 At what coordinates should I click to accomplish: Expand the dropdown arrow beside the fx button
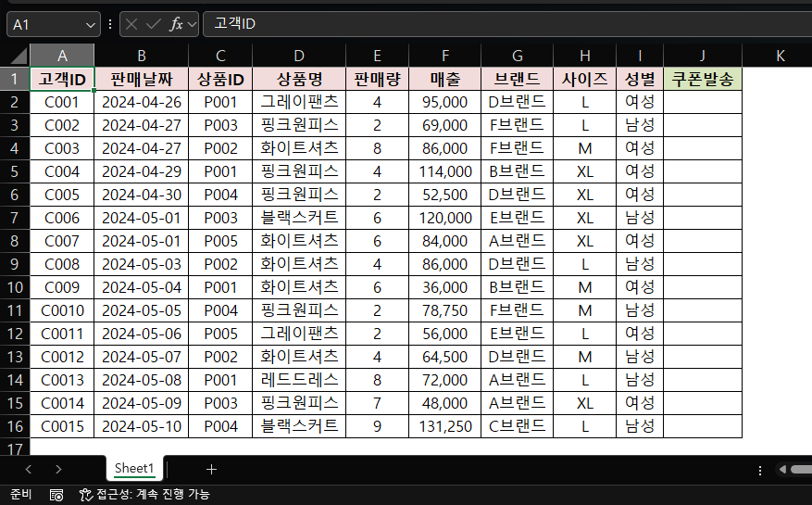coord(193,24)
